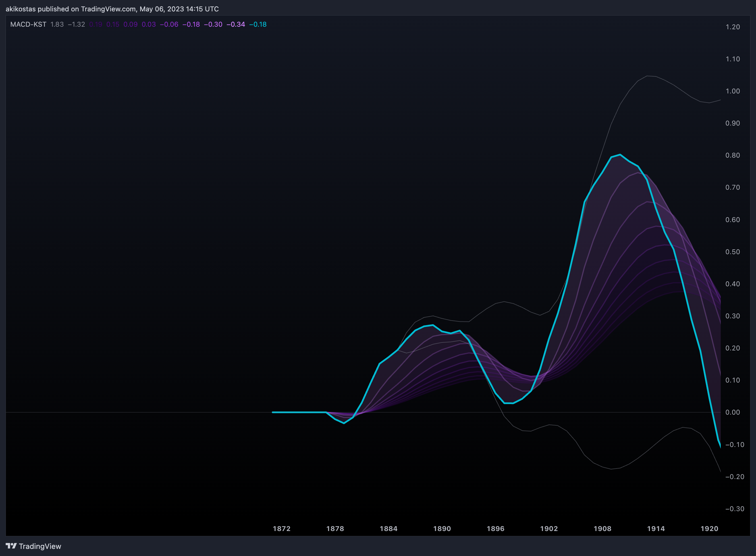Click the −0.30 label on the price axis

click(x=735, y=509)
